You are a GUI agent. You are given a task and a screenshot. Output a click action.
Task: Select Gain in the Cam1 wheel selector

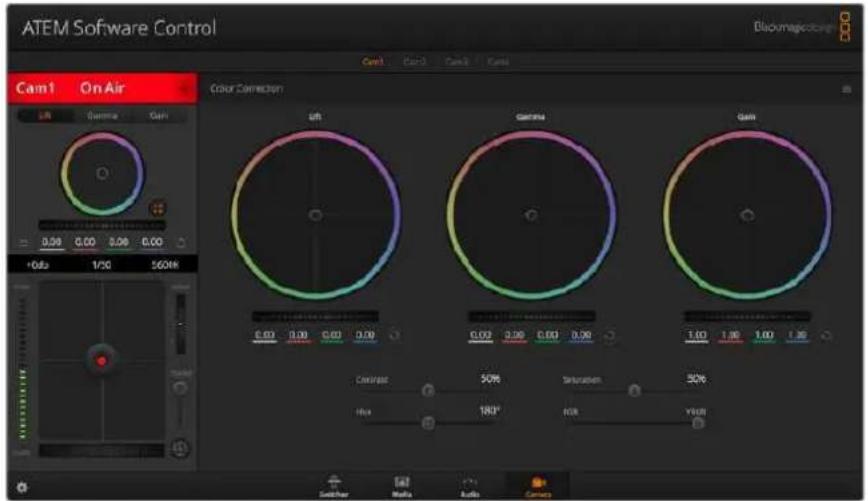[159, 116]
